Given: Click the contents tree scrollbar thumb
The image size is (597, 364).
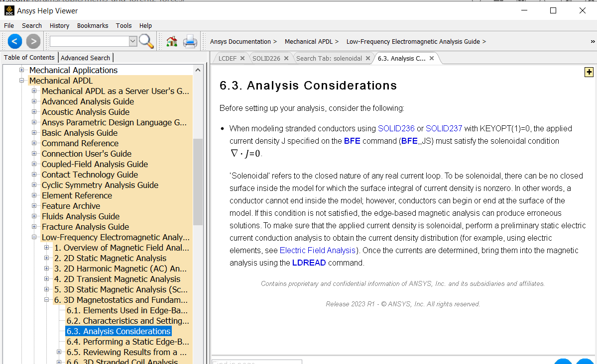Looking at the screenshot, I should tap(198, 182).
